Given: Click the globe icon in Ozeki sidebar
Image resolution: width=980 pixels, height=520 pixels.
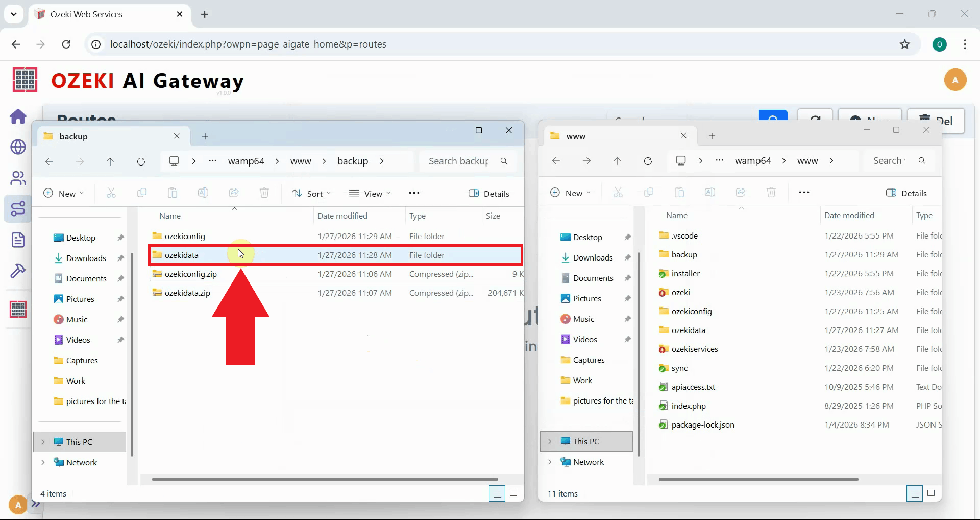Looking at the screenshot, I should click(18, 147).
